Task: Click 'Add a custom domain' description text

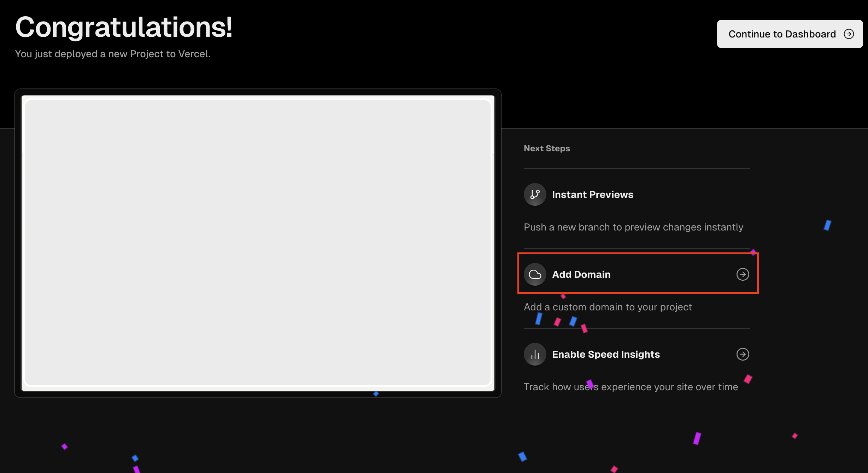Action: [608, 307]
